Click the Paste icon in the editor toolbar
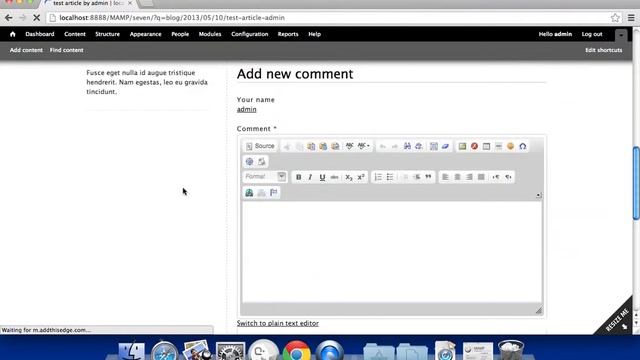 coord(311,146)
